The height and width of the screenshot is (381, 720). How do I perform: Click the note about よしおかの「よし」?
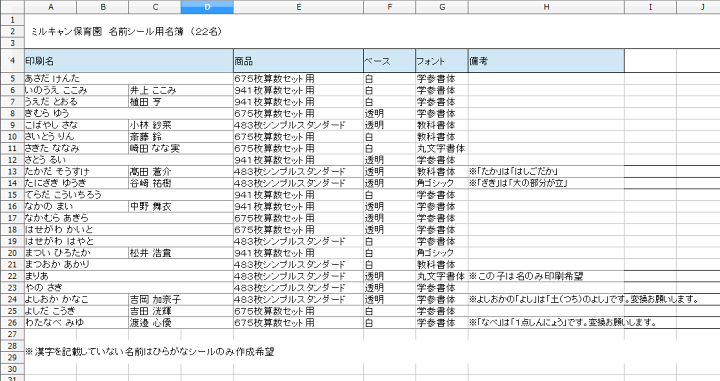[x=584, y=299]
